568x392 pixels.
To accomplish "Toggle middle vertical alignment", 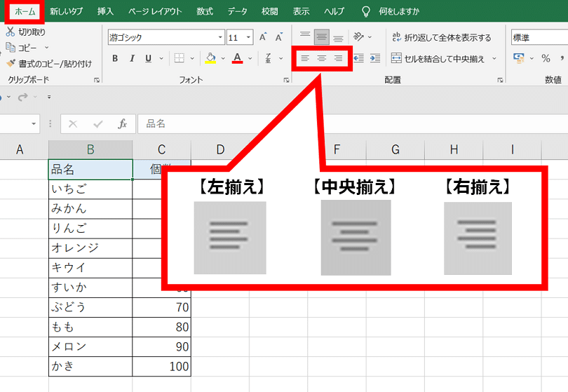I will click(x=322, y=38).
